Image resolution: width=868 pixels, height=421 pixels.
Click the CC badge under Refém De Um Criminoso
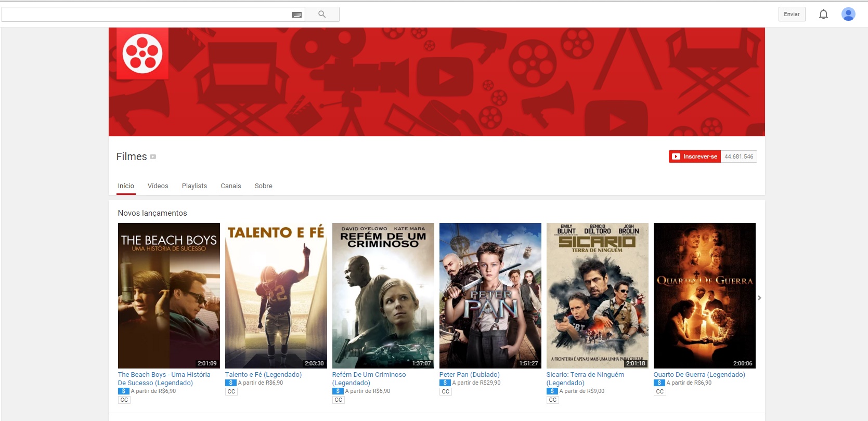[339, 400]
